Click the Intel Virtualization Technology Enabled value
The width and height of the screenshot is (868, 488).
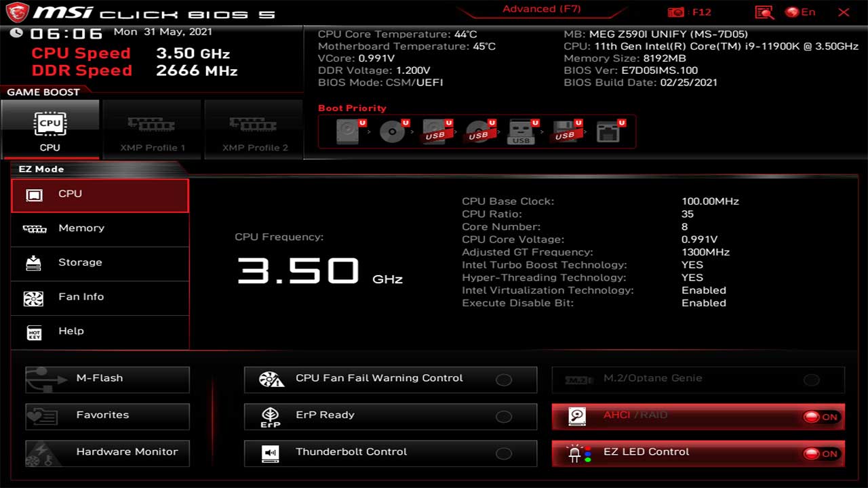pyautogui.click(x=704, y=290)
